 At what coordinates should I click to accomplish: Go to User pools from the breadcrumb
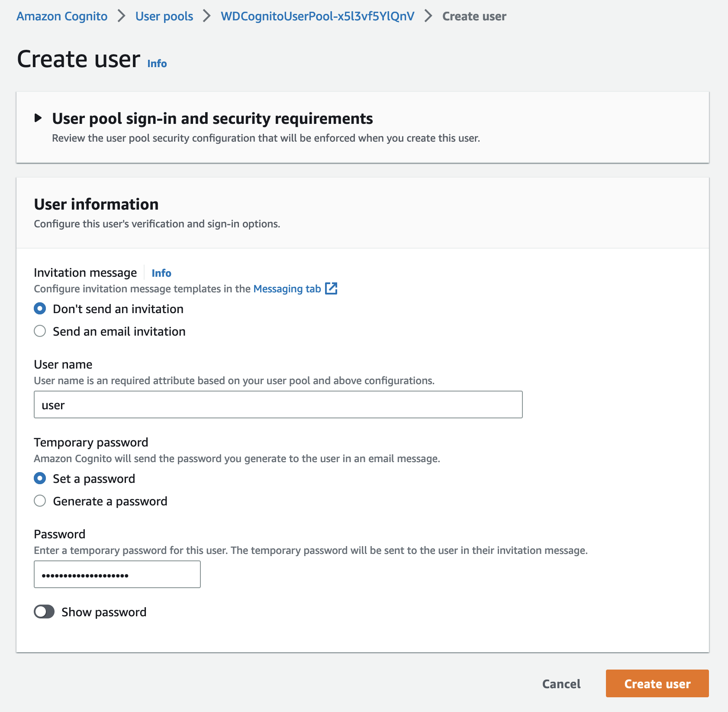point(164,16)
